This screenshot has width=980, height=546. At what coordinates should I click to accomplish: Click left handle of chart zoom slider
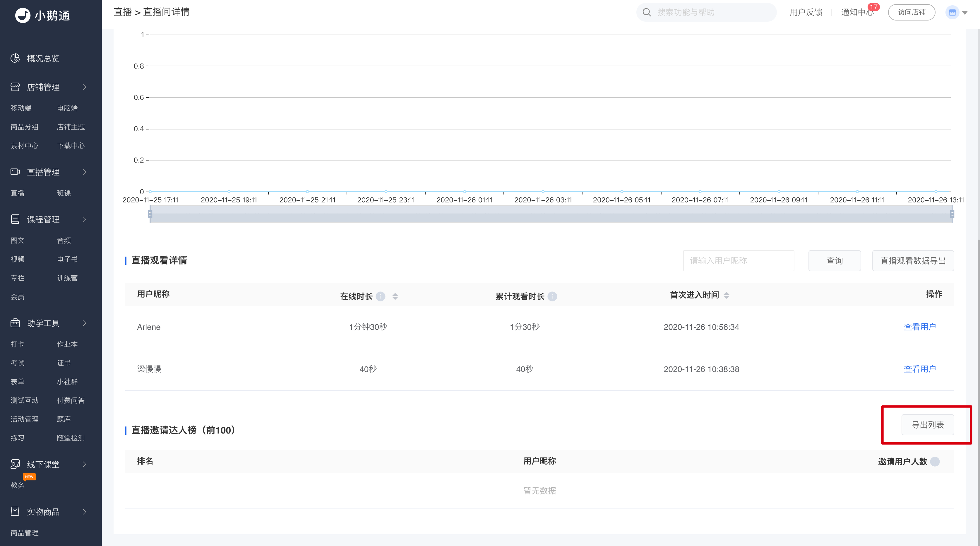click(x=150, y=214)
